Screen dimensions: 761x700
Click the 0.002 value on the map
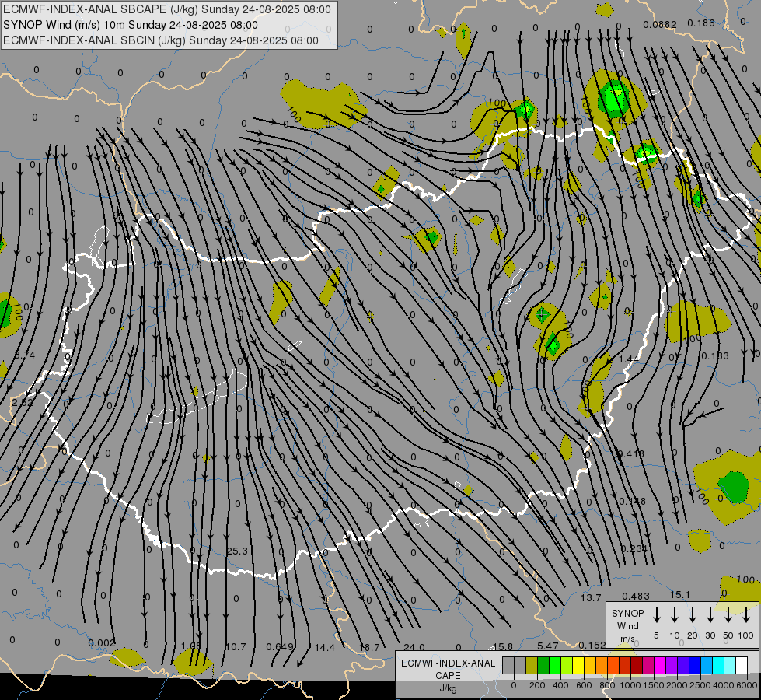[102, 642]
